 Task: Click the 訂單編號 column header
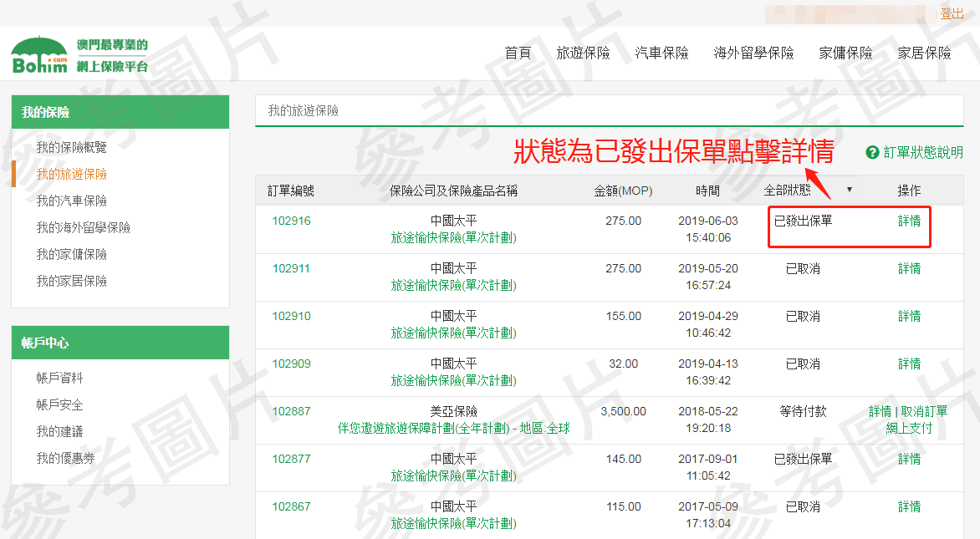click(291, 191)
